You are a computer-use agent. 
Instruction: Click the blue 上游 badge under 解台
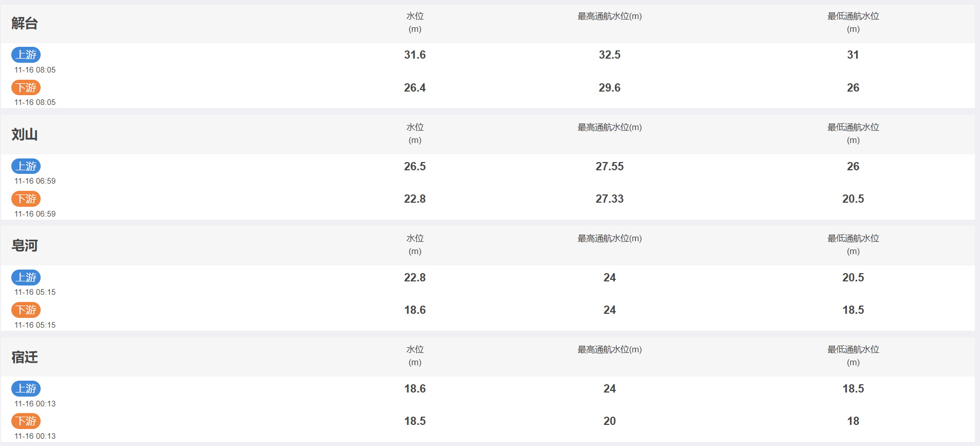26,55
